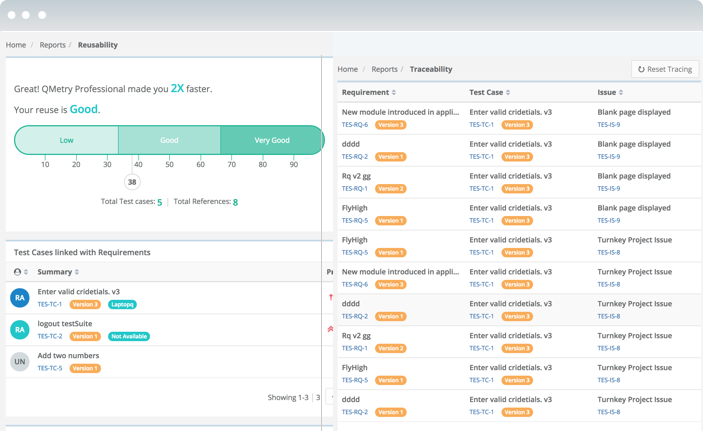Click the Very Good segment of reuse gauge
Image resolution: width=703 pixels, height=431 pixels.
[x=272, y=140]
